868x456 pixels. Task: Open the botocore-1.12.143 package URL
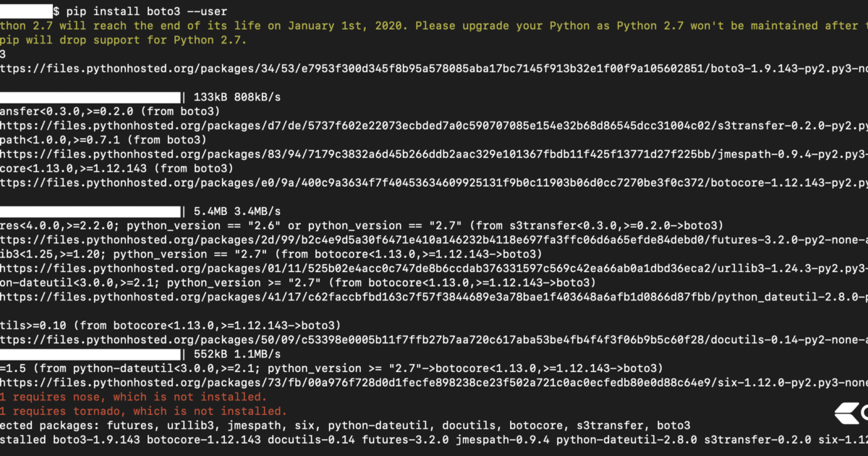(434, 182)
